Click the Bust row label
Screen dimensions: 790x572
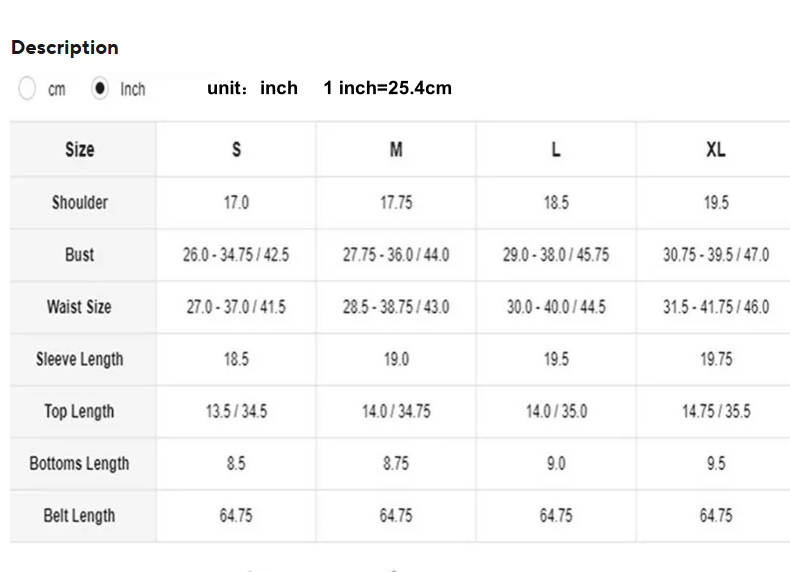[x=79, y=254]
